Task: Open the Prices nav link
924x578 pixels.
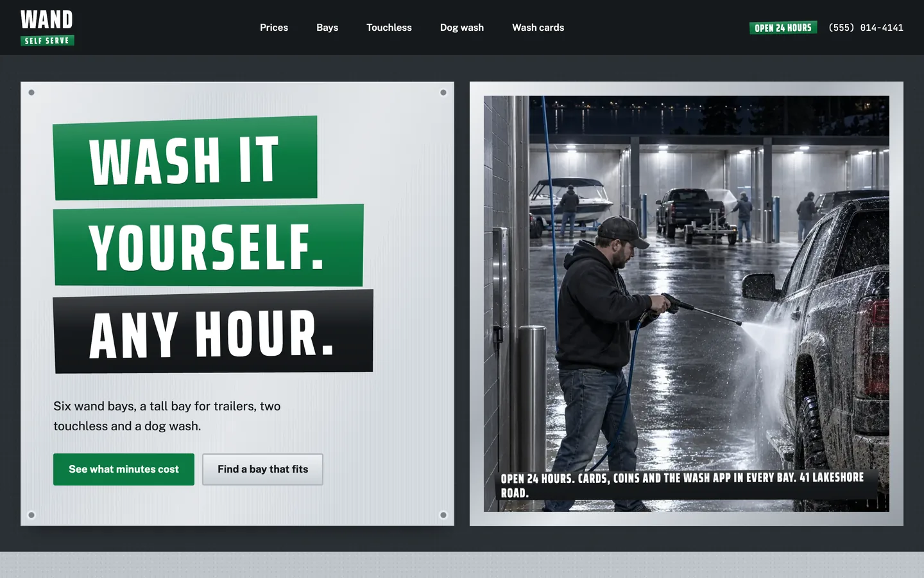Action: point(274,28)
